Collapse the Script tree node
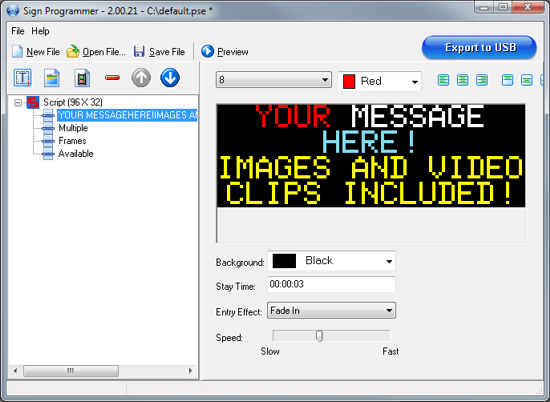Viewport: 550px width, 402px height. click(x=18, y=102)
